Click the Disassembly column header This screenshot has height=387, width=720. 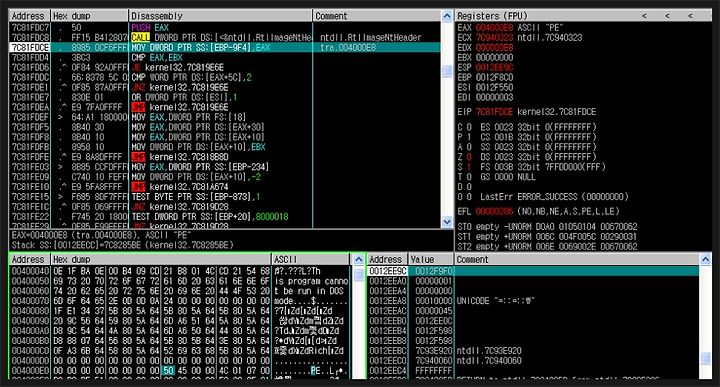(x=220, y=16)
